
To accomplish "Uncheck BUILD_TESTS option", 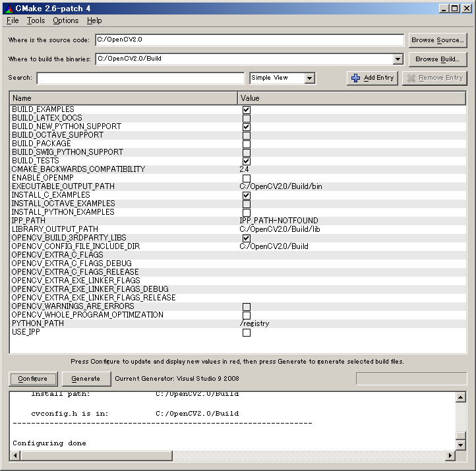I will coord(247,161).
